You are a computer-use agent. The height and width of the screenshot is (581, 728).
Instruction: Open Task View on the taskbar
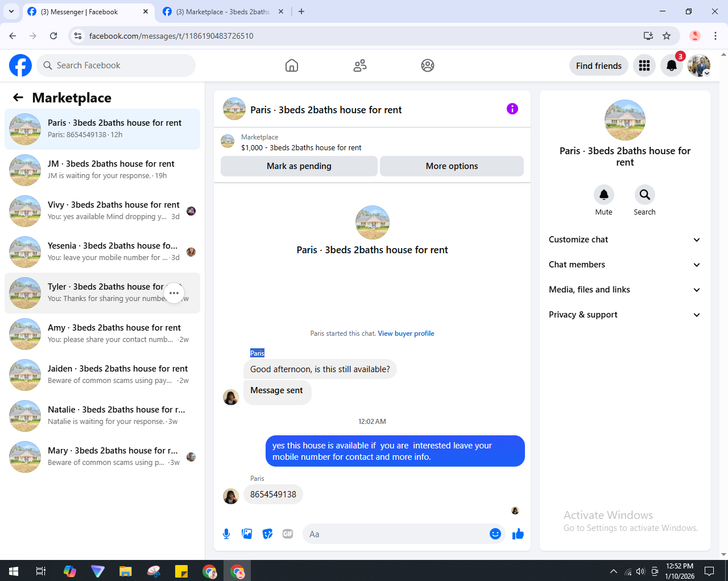[41, 571]
